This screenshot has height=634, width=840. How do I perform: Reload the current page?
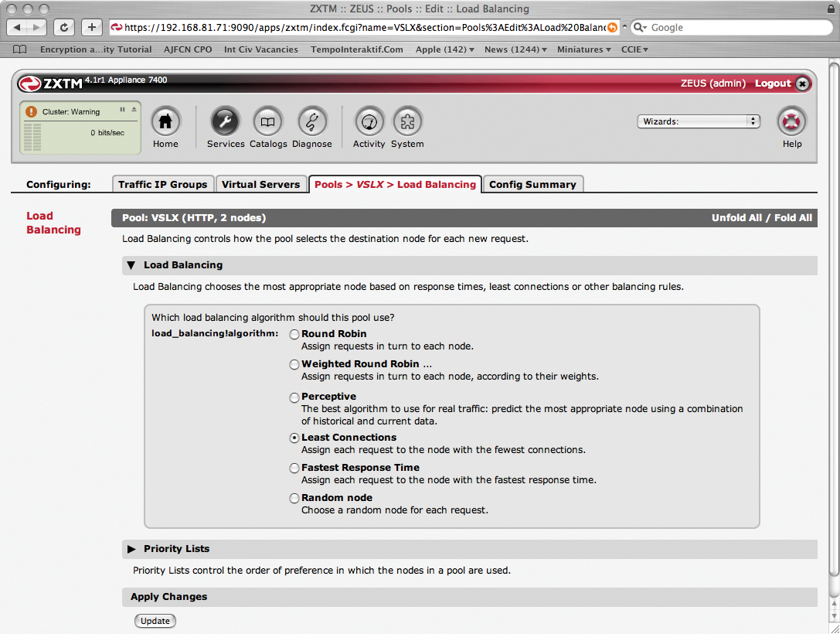(x=63, y=27)
